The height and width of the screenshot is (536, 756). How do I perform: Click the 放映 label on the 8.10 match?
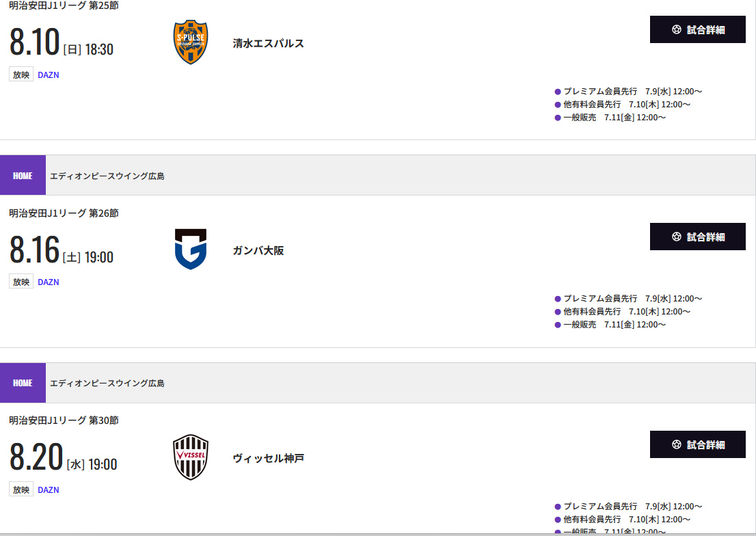tap(21, 75)
